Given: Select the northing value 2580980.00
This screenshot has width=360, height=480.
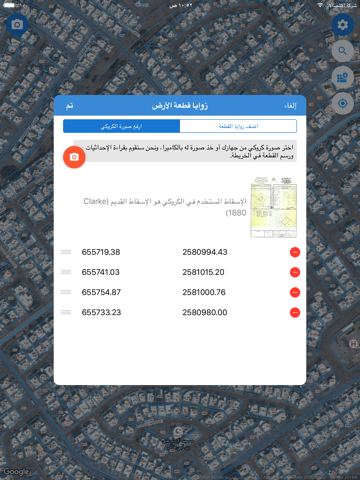Looking at the screenshot, I should click(205, 312).
